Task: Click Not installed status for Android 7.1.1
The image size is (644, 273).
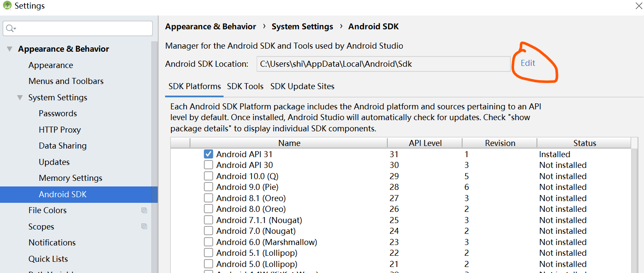Action: point(563,220)
